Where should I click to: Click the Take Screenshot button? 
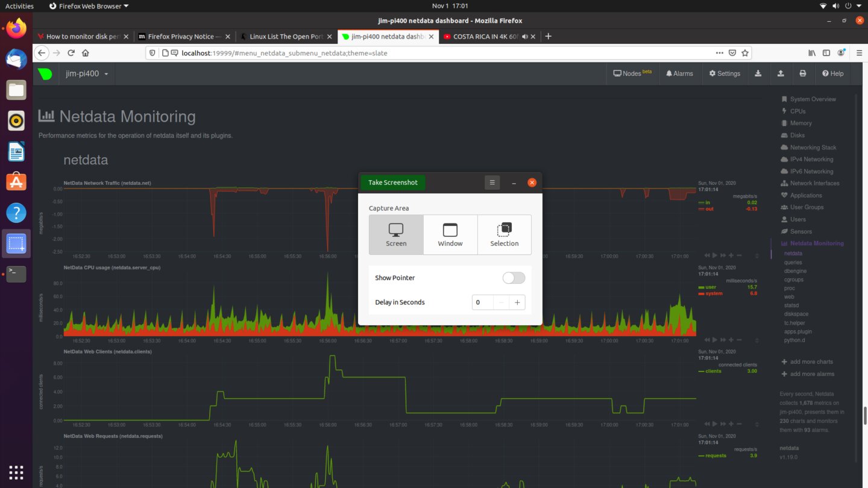click(393, 183)
